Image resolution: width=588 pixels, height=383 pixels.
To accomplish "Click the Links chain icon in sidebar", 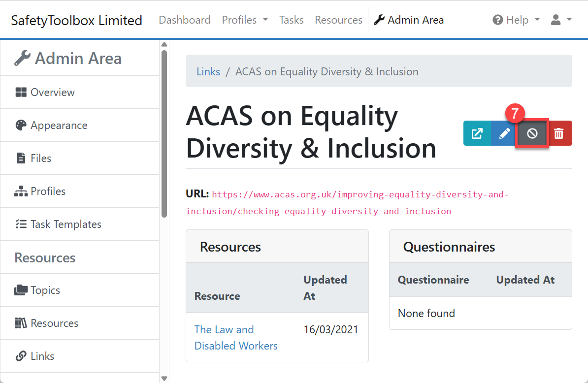I will (21, 356).
